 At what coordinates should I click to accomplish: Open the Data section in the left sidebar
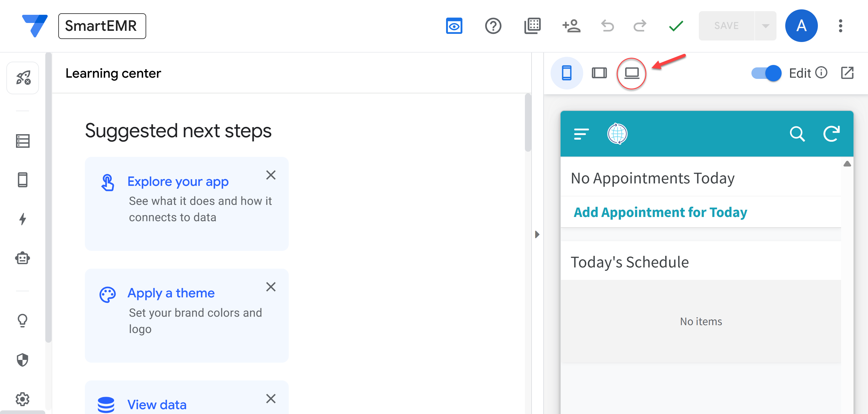point(23,141)
